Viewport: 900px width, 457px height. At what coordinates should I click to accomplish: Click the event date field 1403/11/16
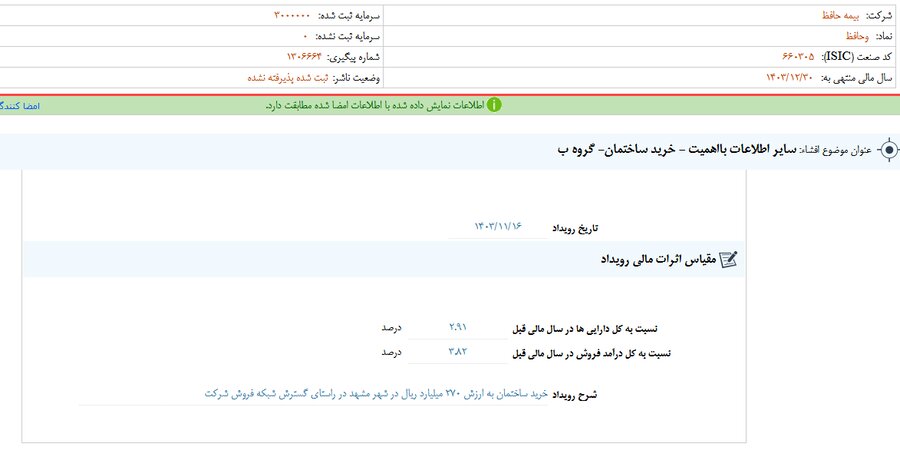tap(499, 227)
